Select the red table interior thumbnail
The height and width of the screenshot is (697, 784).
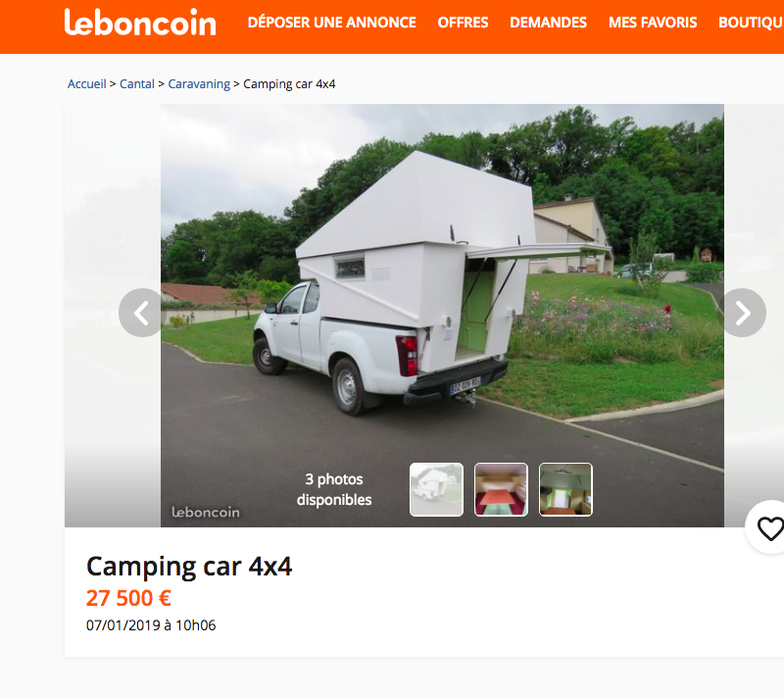(x=501, y=489)
